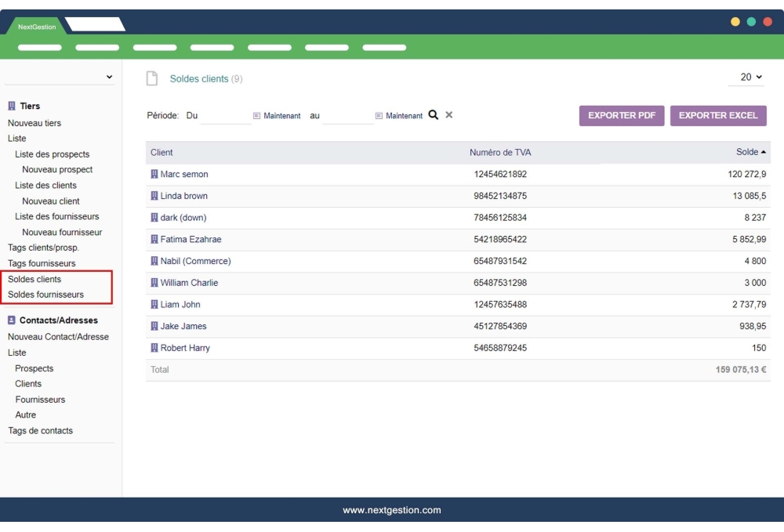784x532 pixels.
Task: Click the EXPORTER EXCEL button
Action: [x=718, y=115]
